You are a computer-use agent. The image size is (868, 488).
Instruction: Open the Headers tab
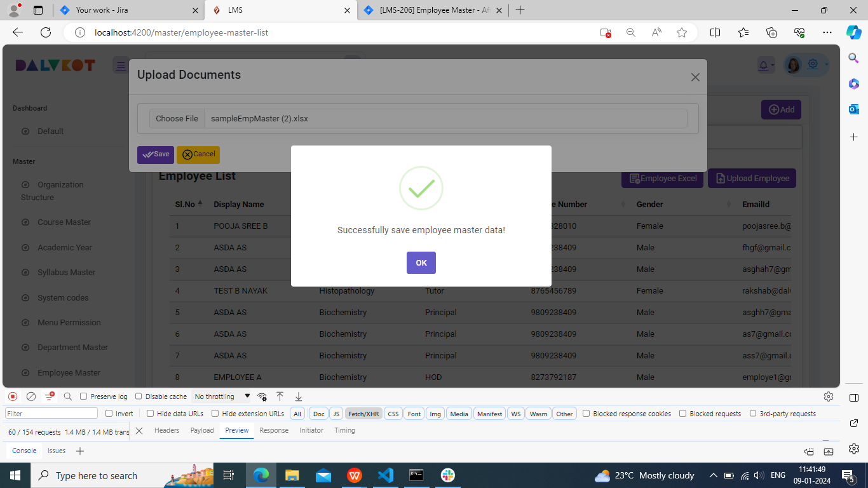click(166, 430)
